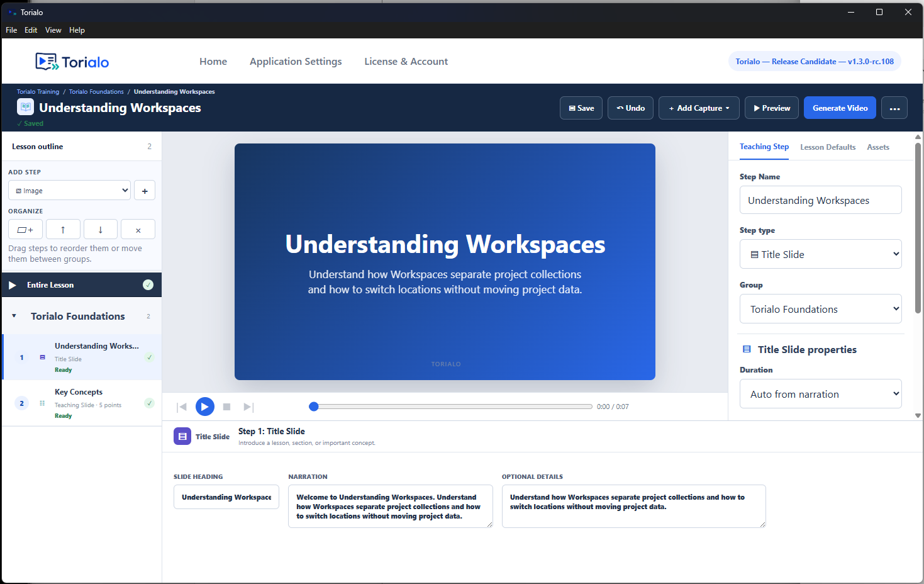
Task: Click the Step Name input field
Action: click(x=820, y=200)
